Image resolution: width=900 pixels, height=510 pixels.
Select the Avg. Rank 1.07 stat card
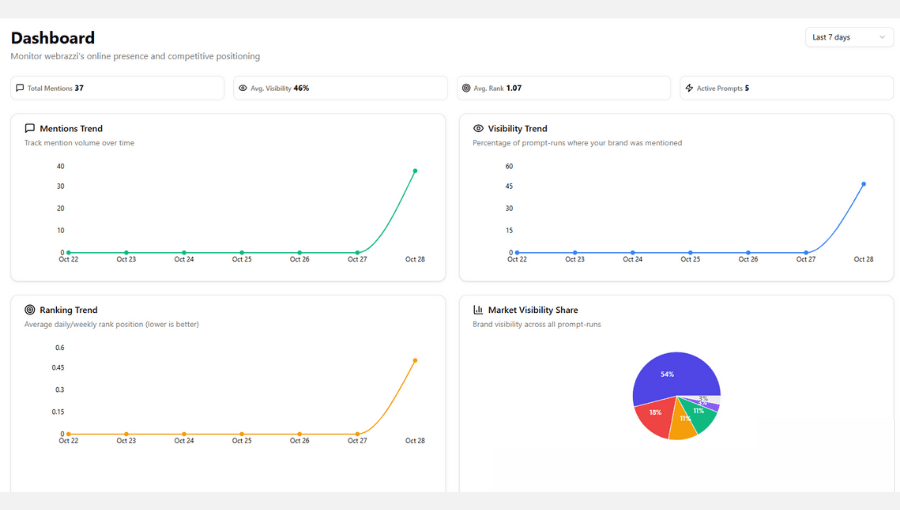tap(563, 88)
